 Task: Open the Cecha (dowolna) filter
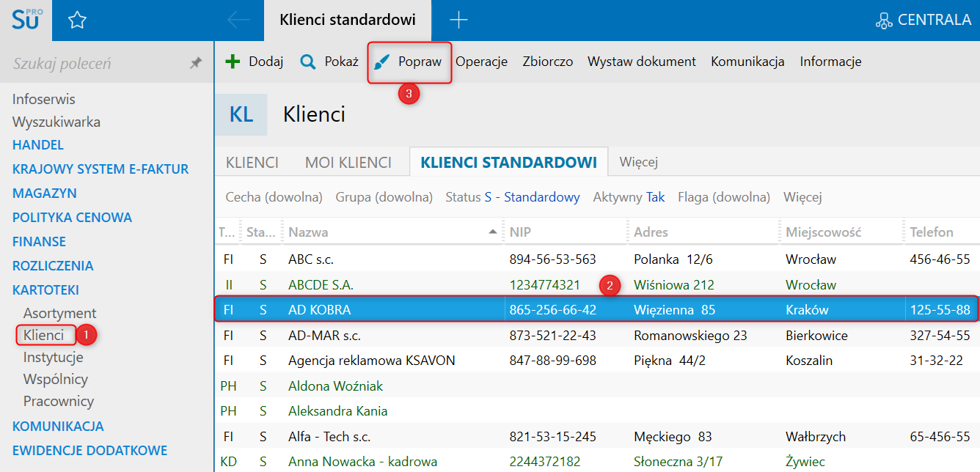(274, 196)
